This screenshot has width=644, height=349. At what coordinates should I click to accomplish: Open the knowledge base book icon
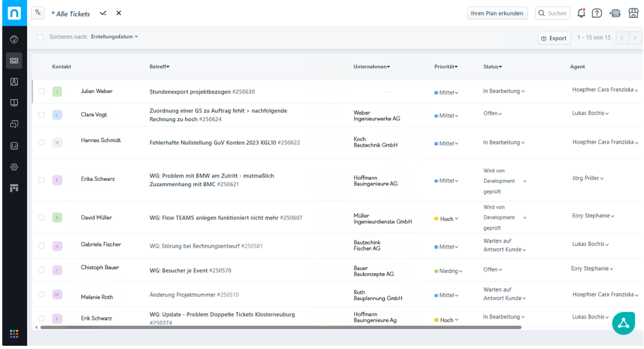point(14,103)
